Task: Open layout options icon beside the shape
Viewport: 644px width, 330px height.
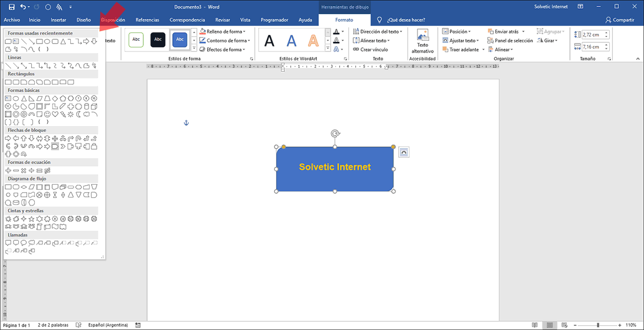Action: [404, 152]
